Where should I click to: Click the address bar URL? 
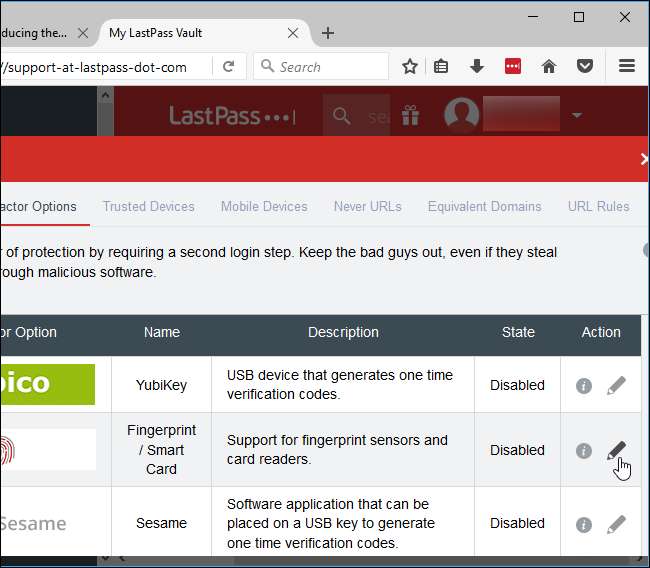94,67
